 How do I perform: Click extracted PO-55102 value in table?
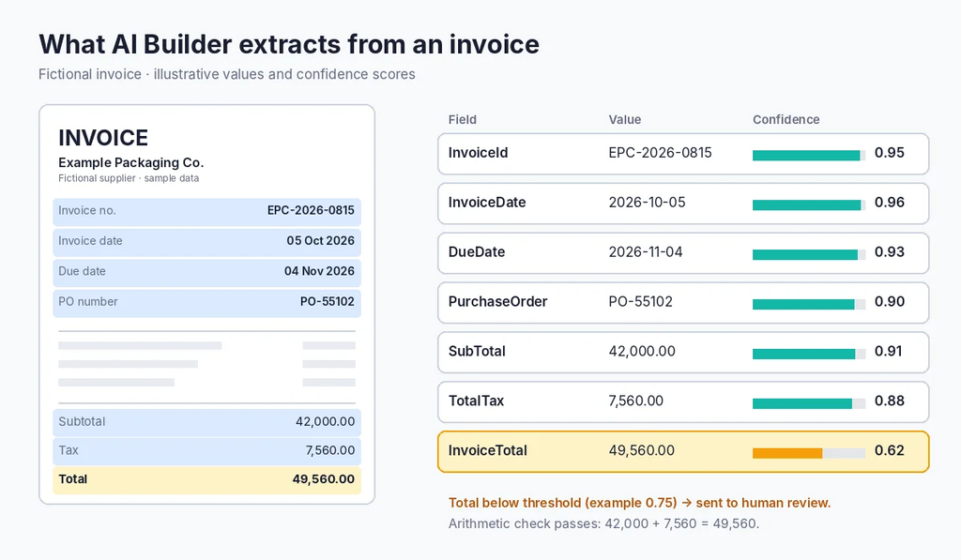640,301
